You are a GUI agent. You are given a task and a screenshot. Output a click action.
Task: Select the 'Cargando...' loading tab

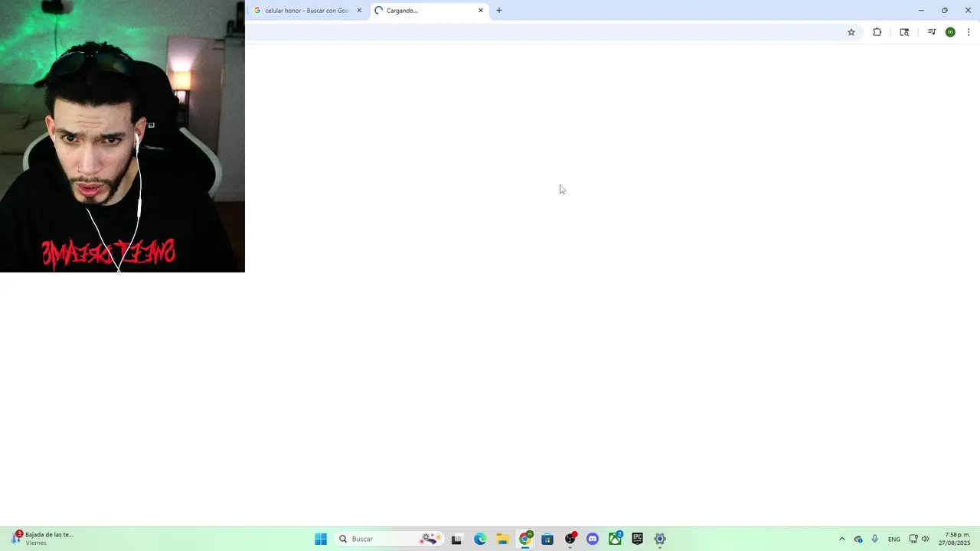point(429,11)
